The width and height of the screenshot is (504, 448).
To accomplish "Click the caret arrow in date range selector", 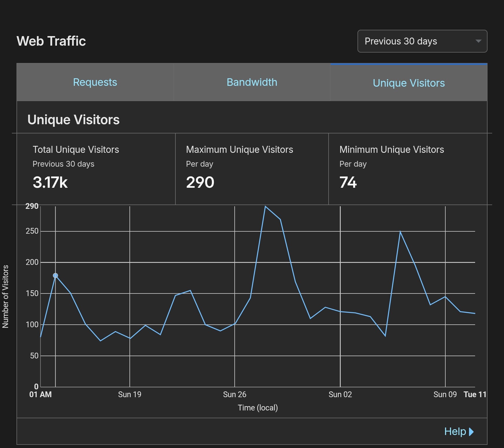I will coord(478,41).
